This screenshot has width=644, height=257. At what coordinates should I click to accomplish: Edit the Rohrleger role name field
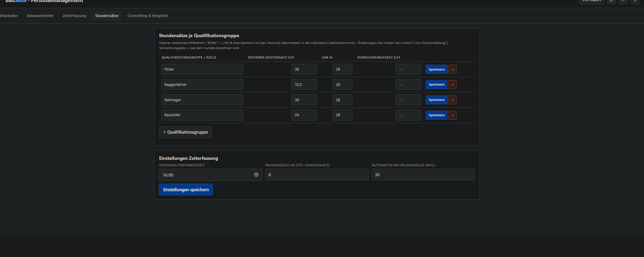click(x=202, y=100)
